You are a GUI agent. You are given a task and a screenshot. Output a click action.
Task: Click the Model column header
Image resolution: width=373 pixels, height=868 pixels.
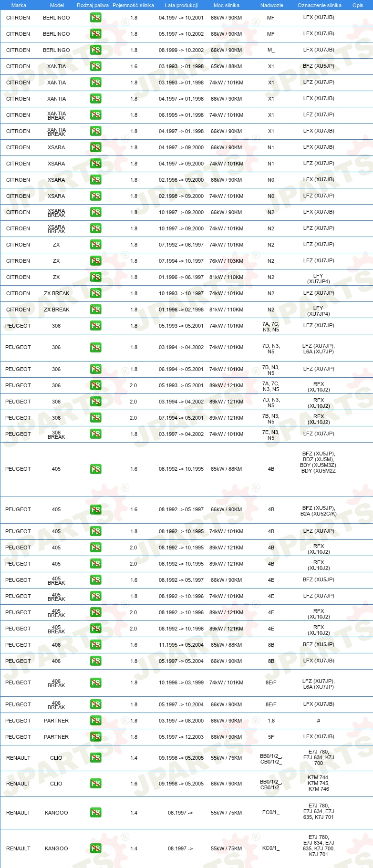57,5
